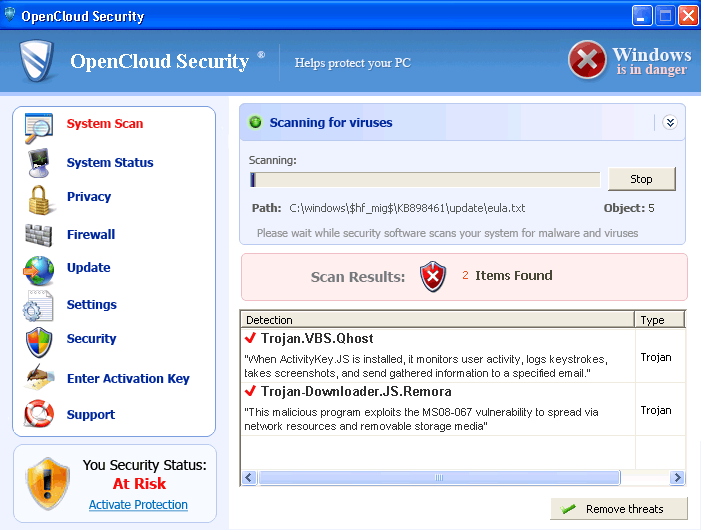Follow the Activate Protection link
This screenshot has width=701, height=530.
(x=138, y=505)
